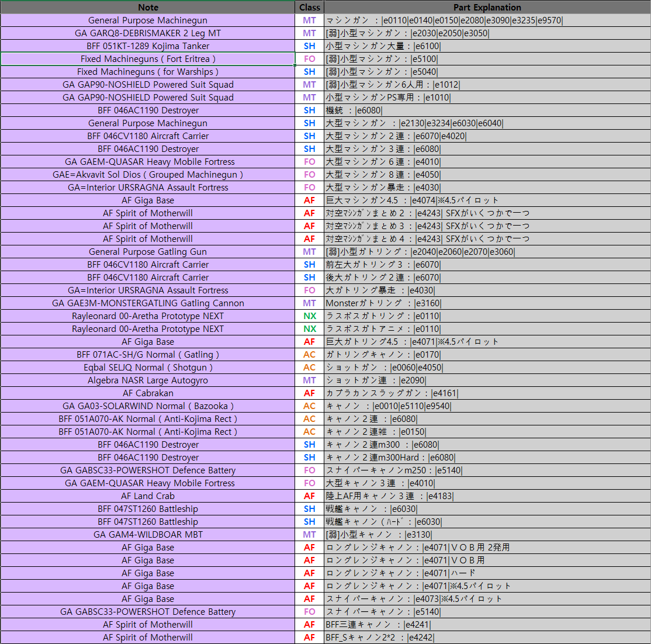Screen dimensions: 651x644
Task: Select the AF class cell for AF Land Crab
Action: (x=309, y=496)
